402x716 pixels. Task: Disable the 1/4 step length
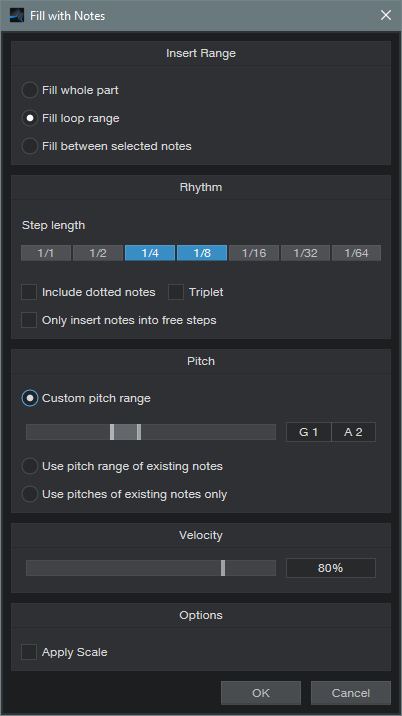[150, 253]
